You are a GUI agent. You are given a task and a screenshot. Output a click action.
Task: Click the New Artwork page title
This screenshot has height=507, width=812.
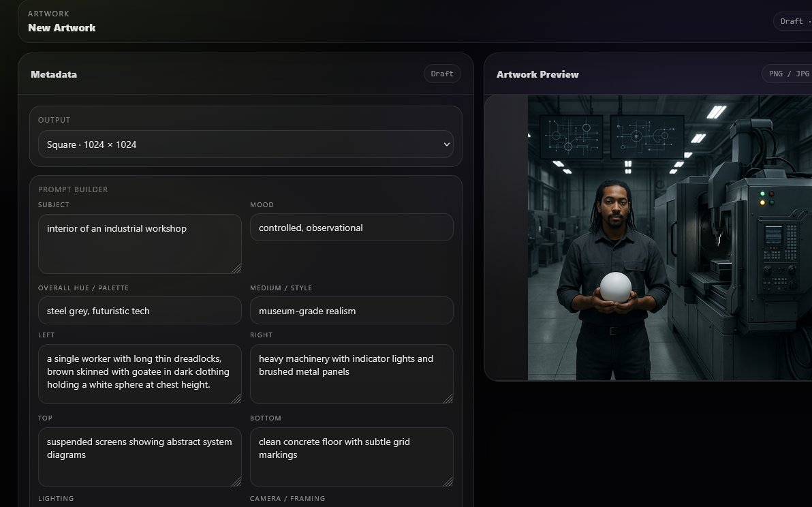61,28
